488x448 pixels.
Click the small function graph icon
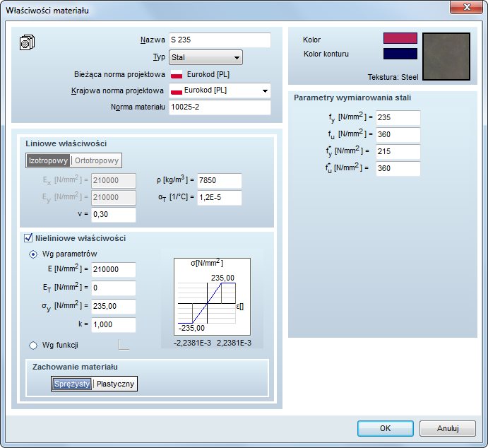click(124, 345)
